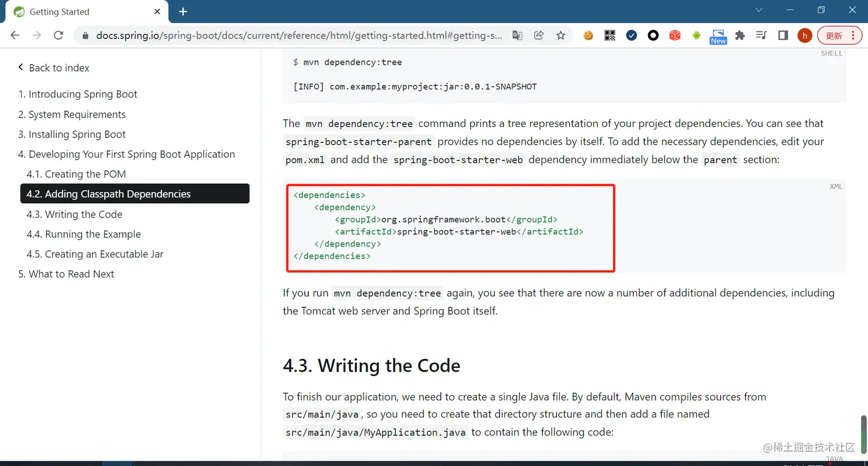868x466 pixels.
Task: Jump to 4.4. Running the Example
Action: pos(83,234)
